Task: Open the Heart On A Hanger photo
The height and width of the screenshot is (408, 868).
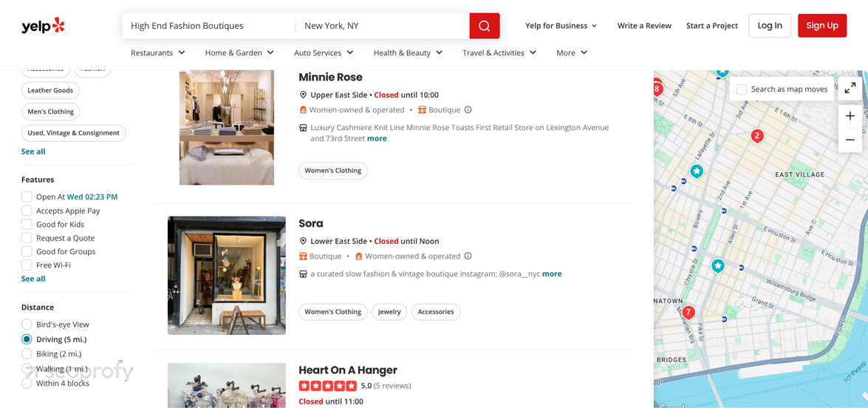Action: click(227, 385)
